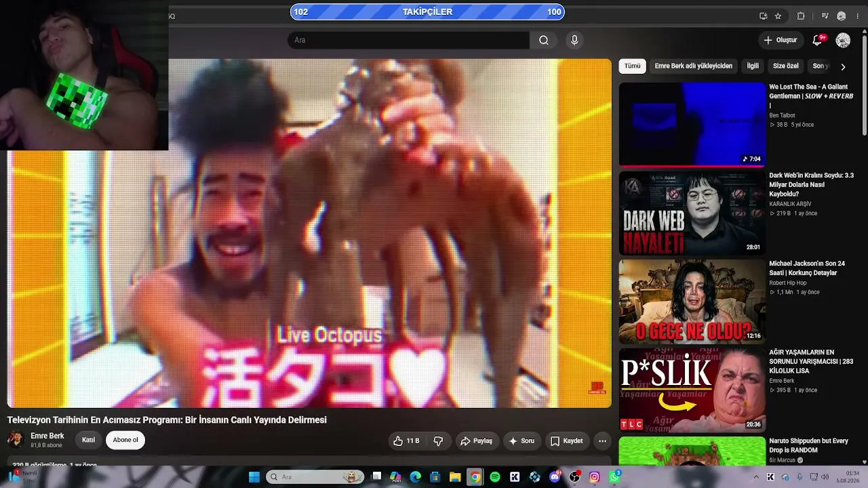Viewport: 868px width, 488px height.
Task: Click the Sir Marcus channel name
Action: [782, 460]
